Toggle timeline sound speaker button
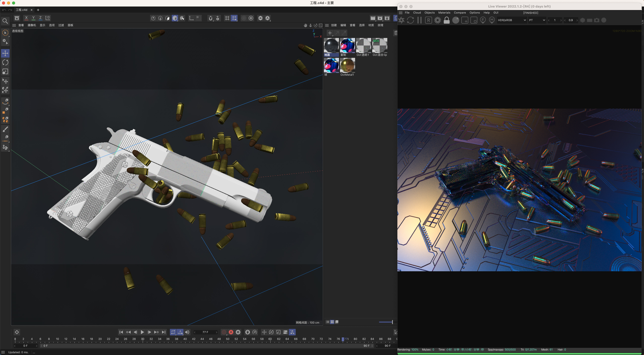Viewport: 644px width, 355px height. point(187,332)
